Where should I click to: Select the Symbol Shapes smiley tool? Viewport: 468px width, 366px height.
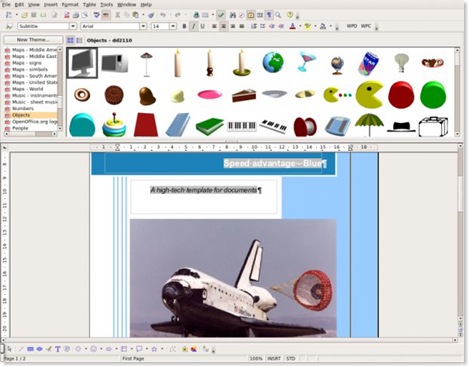click(94, 349)
